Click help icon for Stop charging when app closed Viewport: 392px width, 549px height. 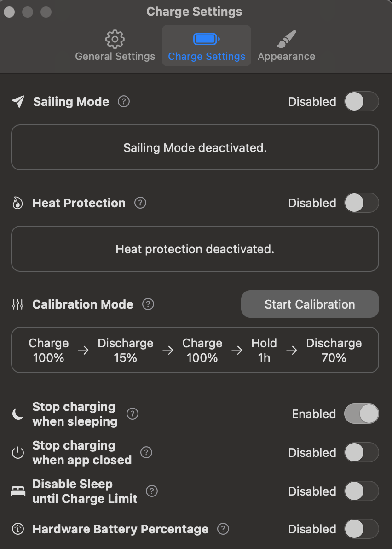click(146, 452)
